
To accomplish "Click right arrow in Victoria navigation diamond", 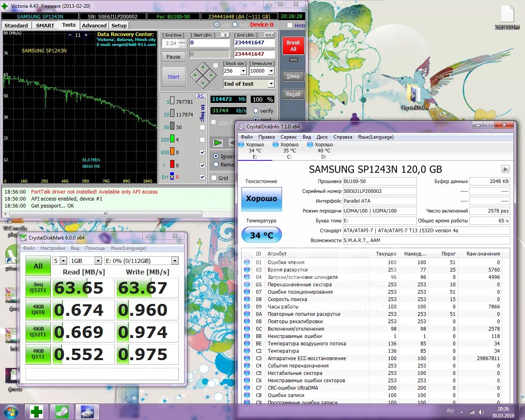I will [x=211, y=75].
